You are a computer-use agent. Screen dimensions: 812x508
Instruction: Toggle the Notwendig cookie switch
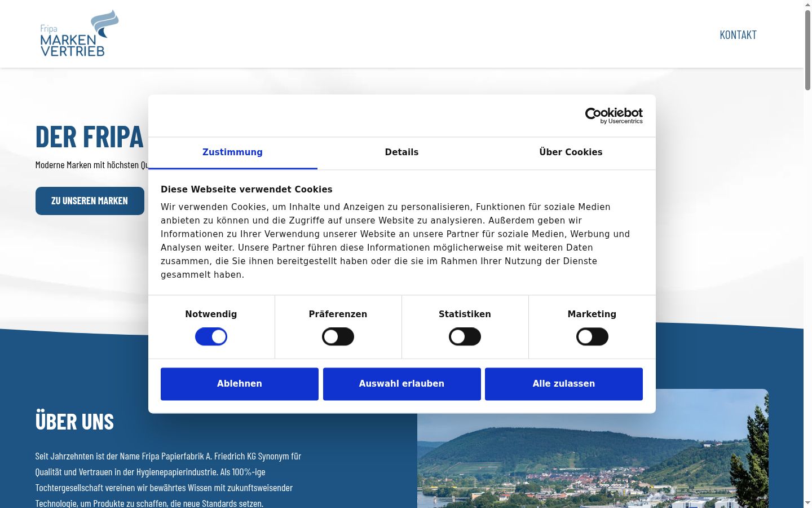(x=211, y=337)
